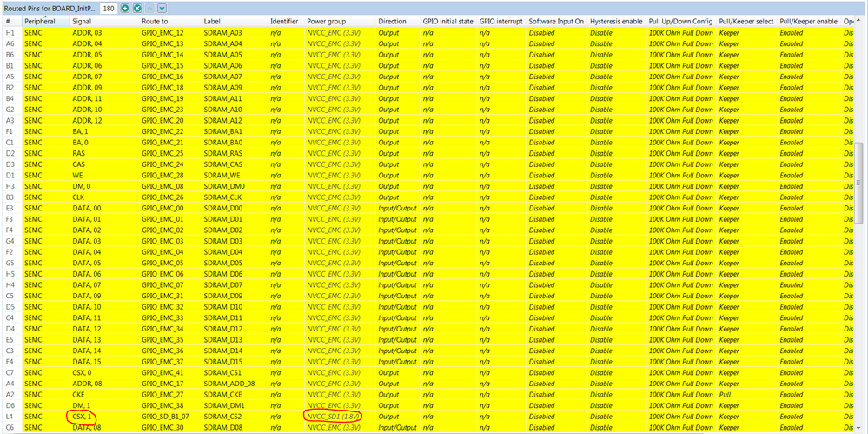Image resolution: width=868 pixels, height=434 pixels.
Task: Click the green add routed pin icon
Action: 125,9
